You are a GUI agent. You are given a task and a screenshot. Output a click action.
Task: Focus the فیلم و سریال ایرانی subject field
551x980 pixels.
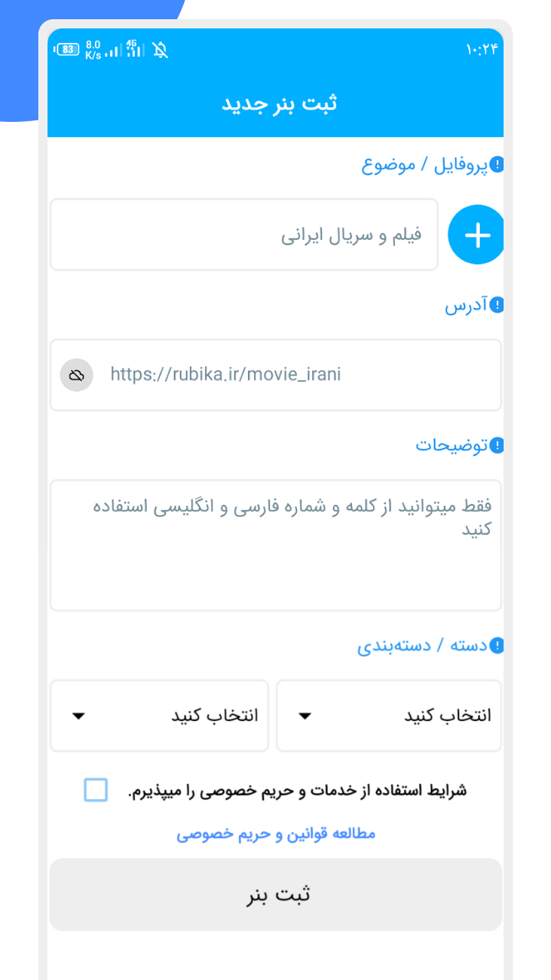245,235
